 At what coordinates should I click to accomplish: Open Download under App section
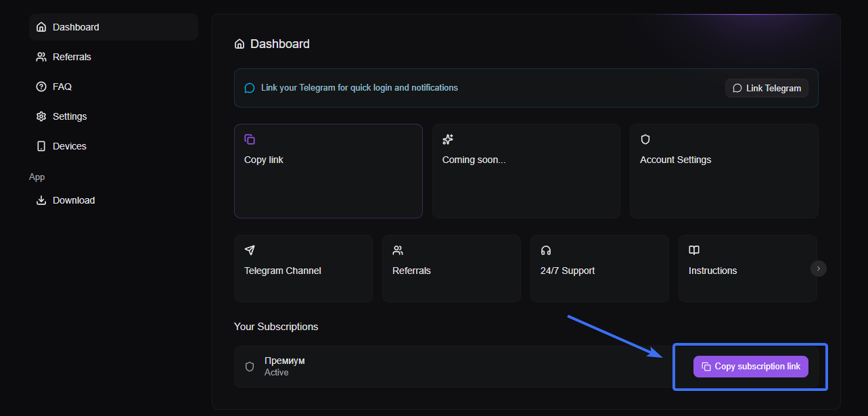point(114,200)
